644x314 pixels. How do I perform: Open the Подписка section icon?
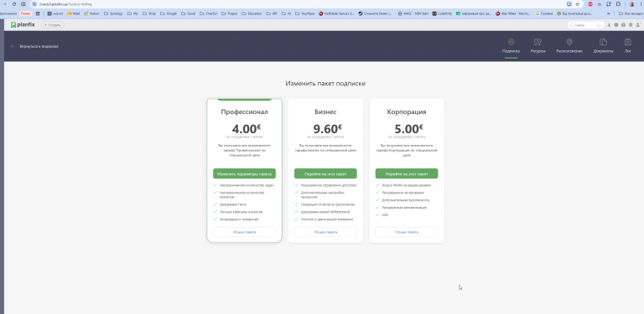pyautogui.click(x=511, y=42)
